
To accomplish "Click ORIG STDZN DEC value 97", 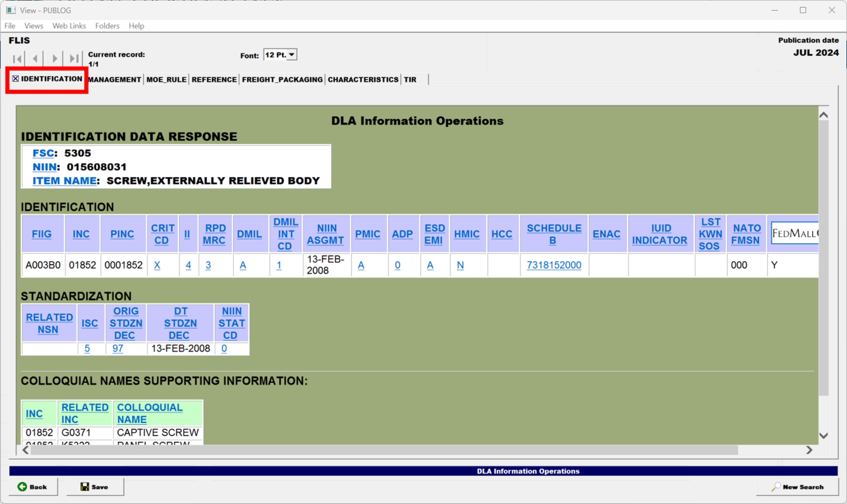I will point(118,349).
